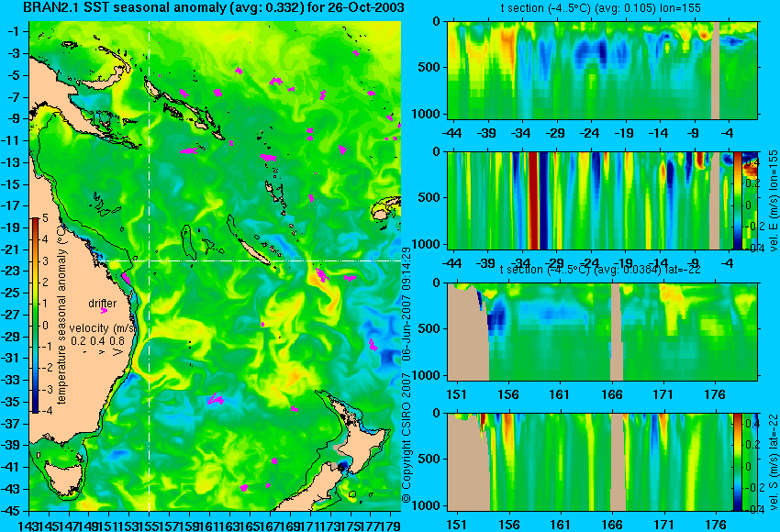Click the 'drifter' legend label
The width and height of the screenshot is (780, 532).
coord(103,304)
